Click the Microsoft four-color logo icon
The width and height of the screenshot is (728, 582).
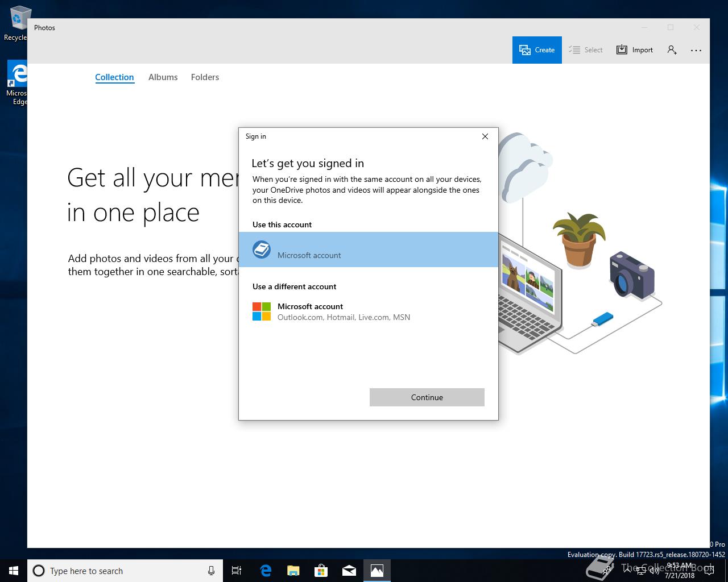click(262, 311)
